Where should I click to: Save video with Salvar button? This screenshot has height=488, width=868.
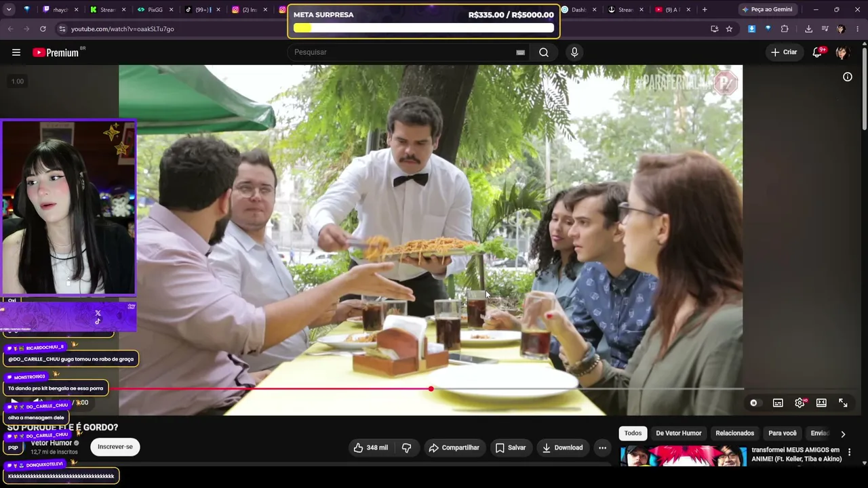tap(511, 447)
